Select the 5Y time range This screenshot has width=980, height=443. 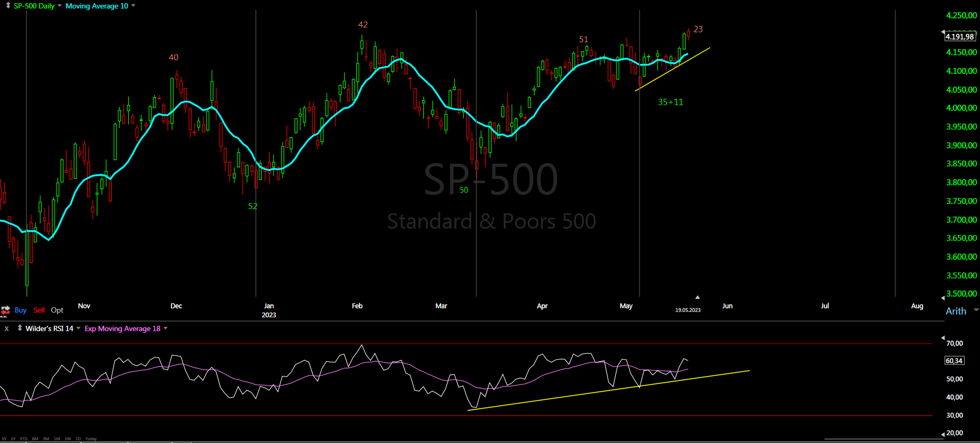click(x=4, y=439)
